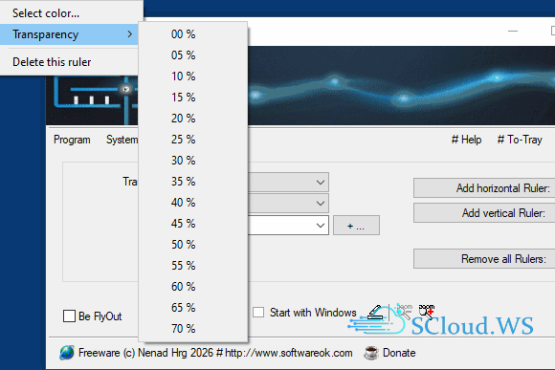Click the Donate link
Image resolution: width=555 pixels, height=370 pixels.
399,353
